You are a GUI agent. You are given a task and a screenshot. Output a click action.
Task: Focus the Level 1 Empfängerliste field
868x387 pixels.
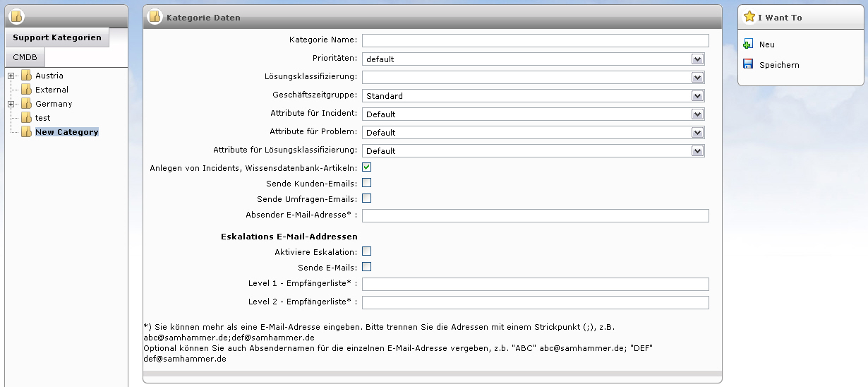click(x=535, y=284)
